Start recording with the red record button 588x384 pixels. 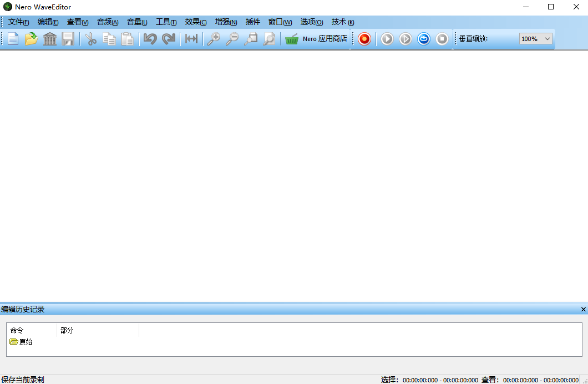pos(364,39)
